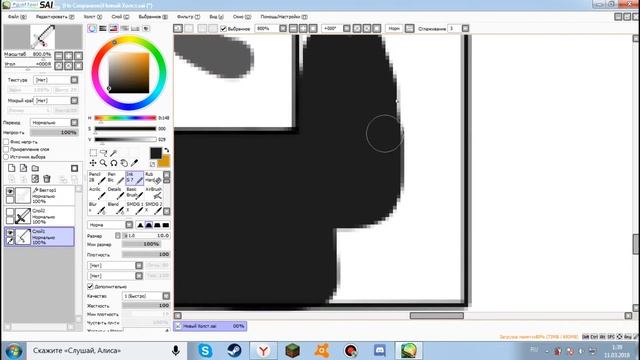This screenshot has width=640, height=360.
Task: Select the hand pan tool
Action: click(124, 163)
